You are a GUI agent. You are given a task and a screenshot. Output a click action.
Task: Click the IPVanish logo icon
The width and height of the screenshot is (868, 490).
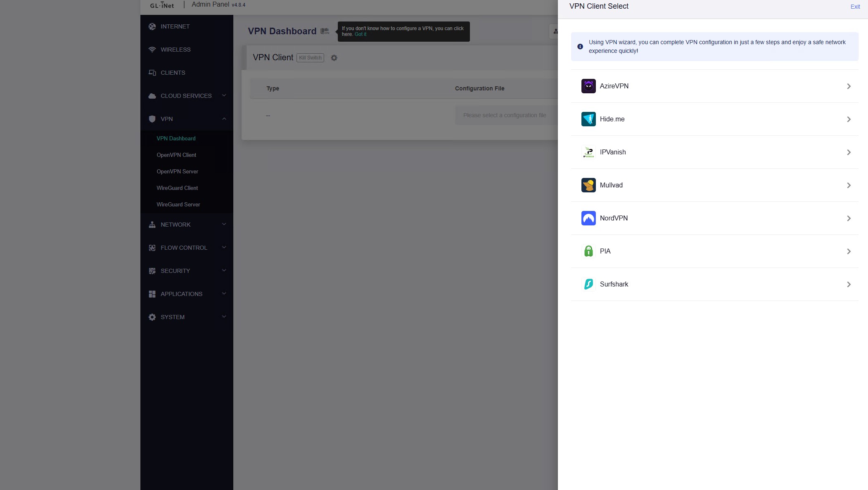click(x=588, y=152)
